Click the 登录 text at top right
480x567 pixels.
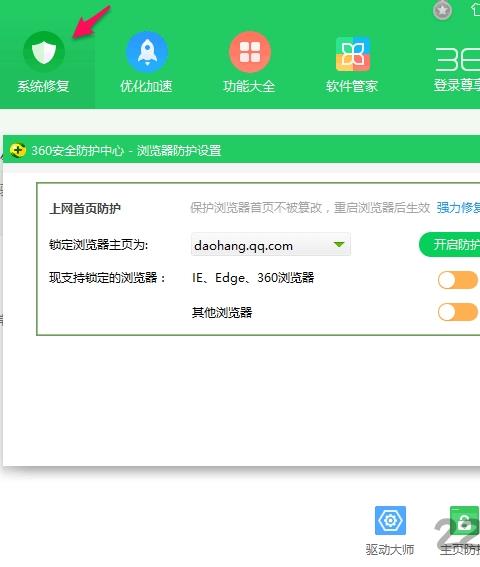[446, 85]
